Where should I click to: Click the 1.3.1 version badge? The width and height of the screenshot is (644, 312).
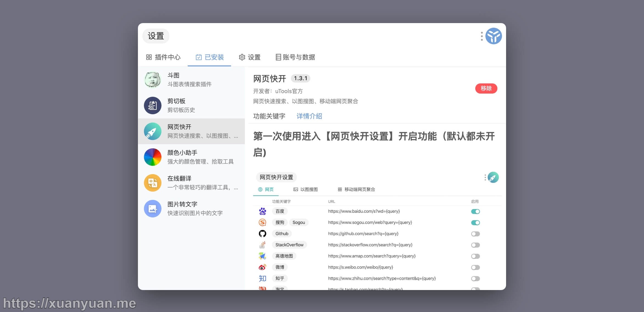301,78
